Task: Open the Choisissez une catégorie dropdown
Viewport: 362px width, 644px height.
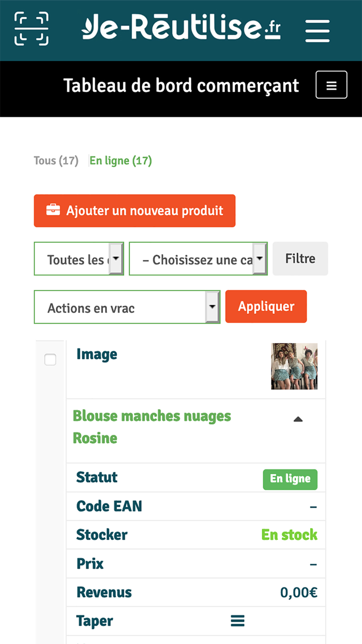Action: 198,259
